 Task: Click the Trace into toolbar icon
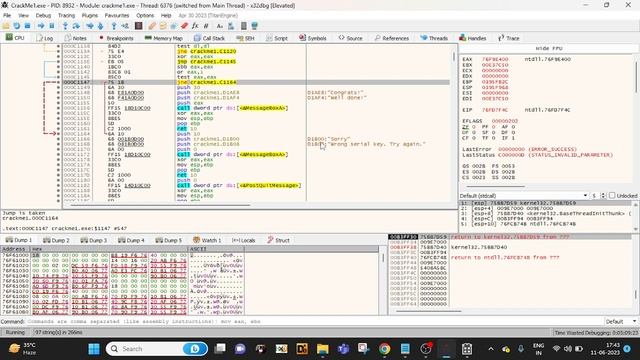coord(89,26)
